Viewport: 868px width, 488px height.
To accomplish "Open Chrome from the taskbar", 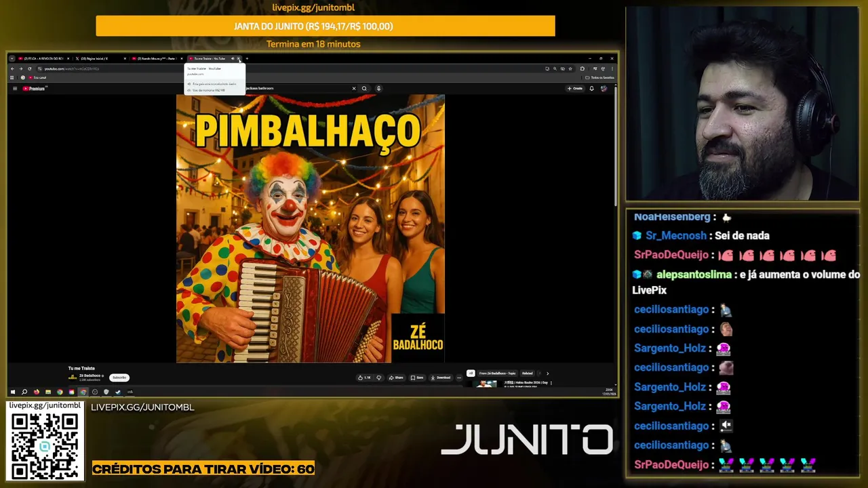I will pyautogui.click(x=60, y=392).
